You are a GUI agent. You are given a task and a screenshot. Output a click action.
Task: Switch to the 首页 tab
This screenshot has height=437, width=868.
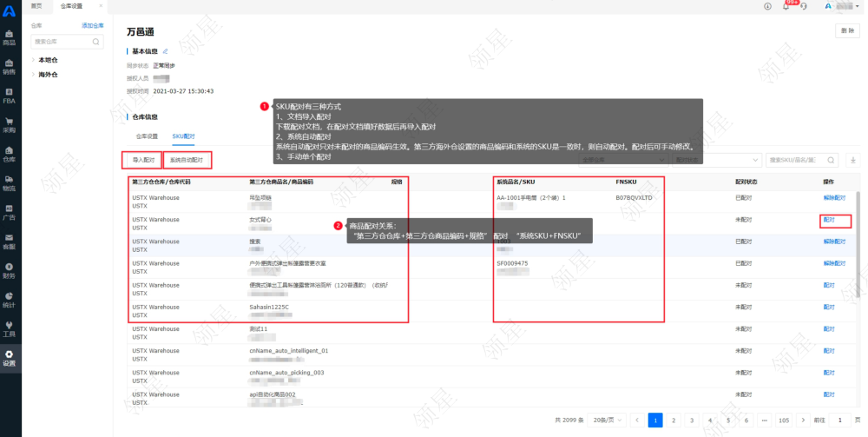(36, 6)
